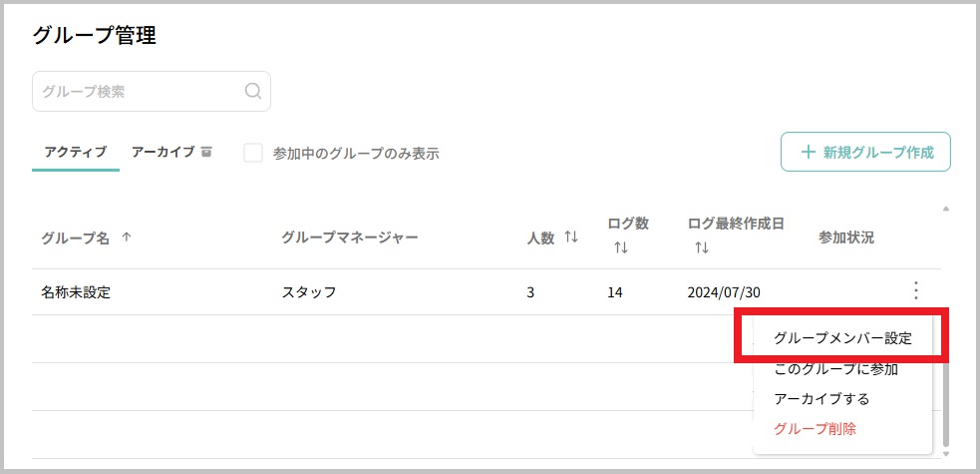
Task: Click the 新規グループ作成 button
Action: [865, 152]
